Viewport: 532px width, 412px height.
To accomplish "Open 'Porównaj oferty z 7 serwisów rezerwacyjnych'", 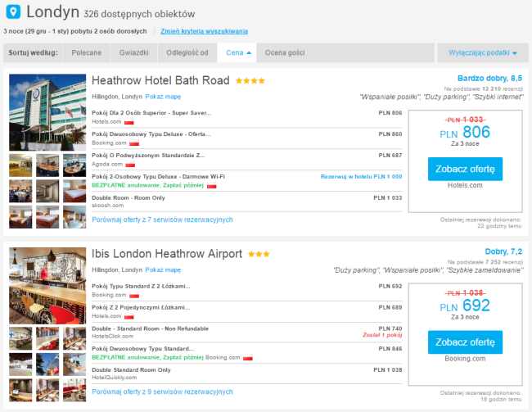I will pyautogui.click(x=162, y=220).
